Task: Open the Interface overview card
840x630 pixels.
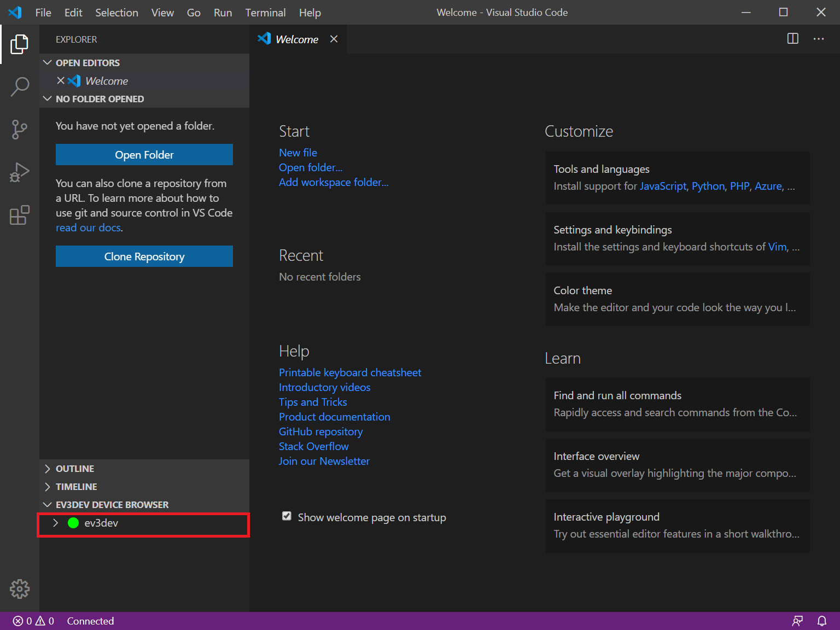Action: [678, 465]
